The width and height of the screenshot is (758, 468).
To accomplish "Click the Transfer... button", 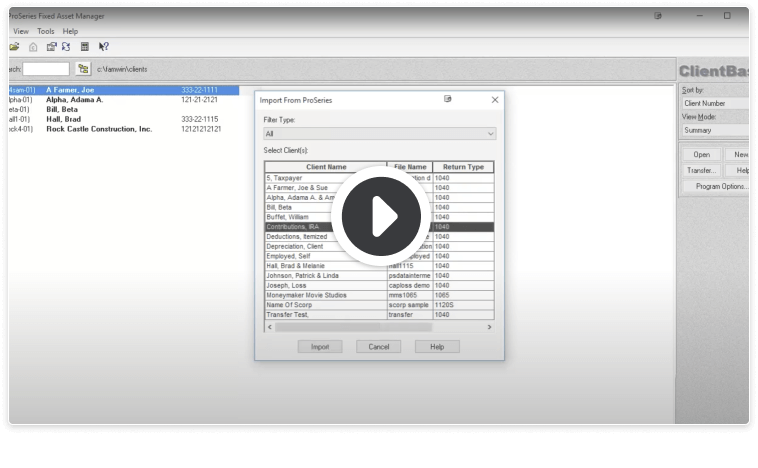I will [x=701, y=171].
